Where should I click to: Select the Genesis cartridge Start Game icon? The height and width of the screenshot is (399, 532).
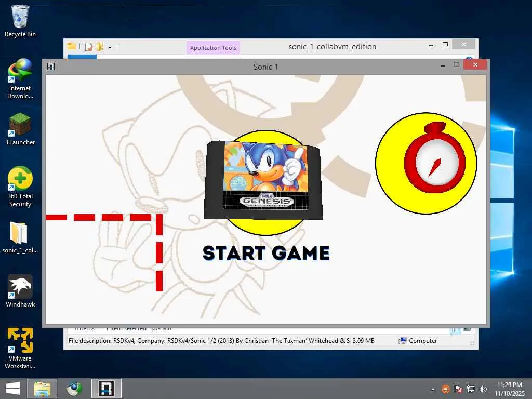263,181
